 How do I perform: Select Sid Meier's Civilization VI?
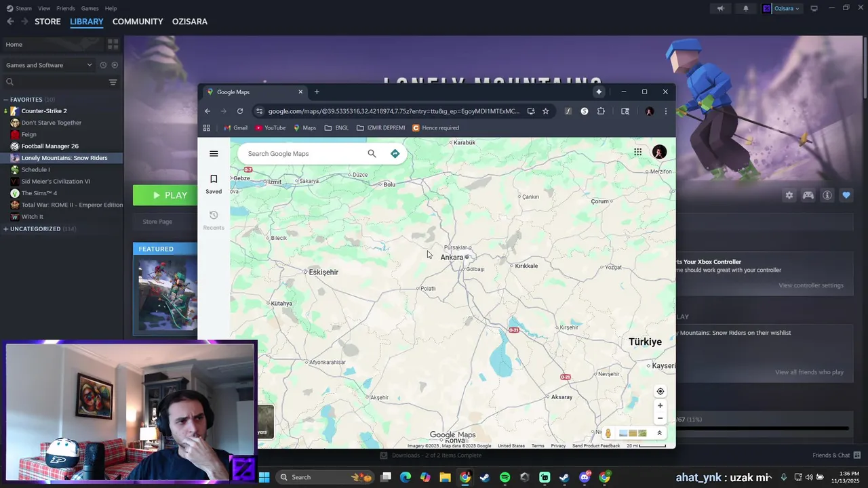pyautogui.click(x=56, y=182)
